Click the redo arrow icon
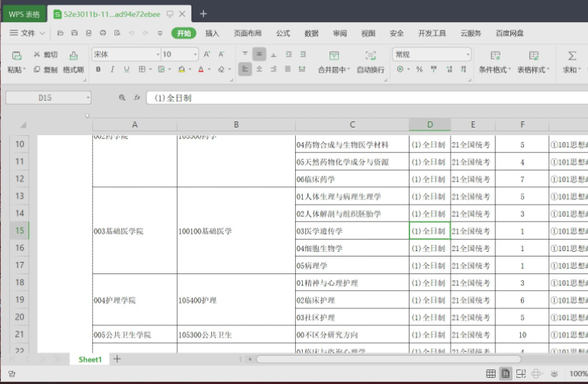Viewport: 588px width, 384px height. coord(146,33)
